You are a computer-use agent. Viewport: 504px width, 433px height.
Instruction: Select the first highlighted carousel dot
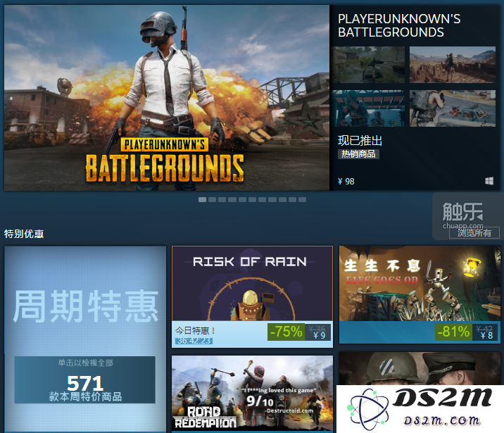tap(202, 200)
